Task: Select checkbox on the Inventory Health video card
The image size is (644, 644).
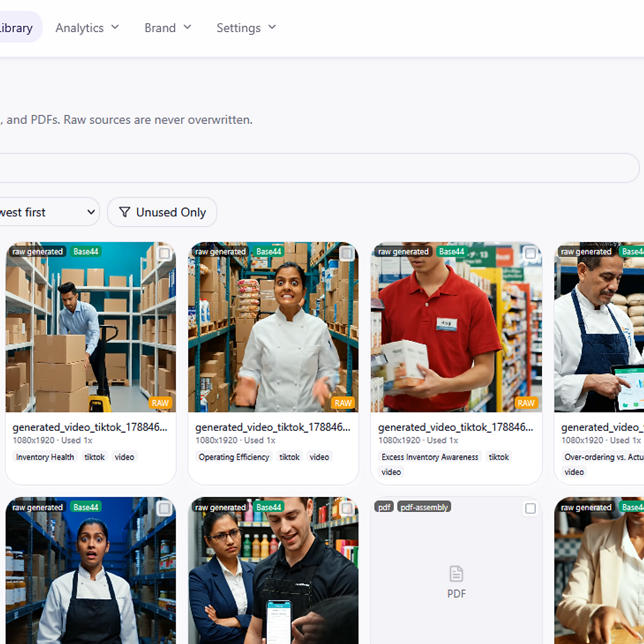Action: pyautogui.click(x=164, y=253)
